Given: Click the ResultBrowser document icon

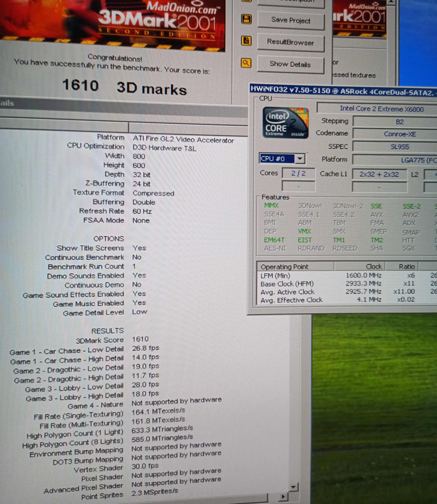Looking at the screenshot, I should 246,41.
